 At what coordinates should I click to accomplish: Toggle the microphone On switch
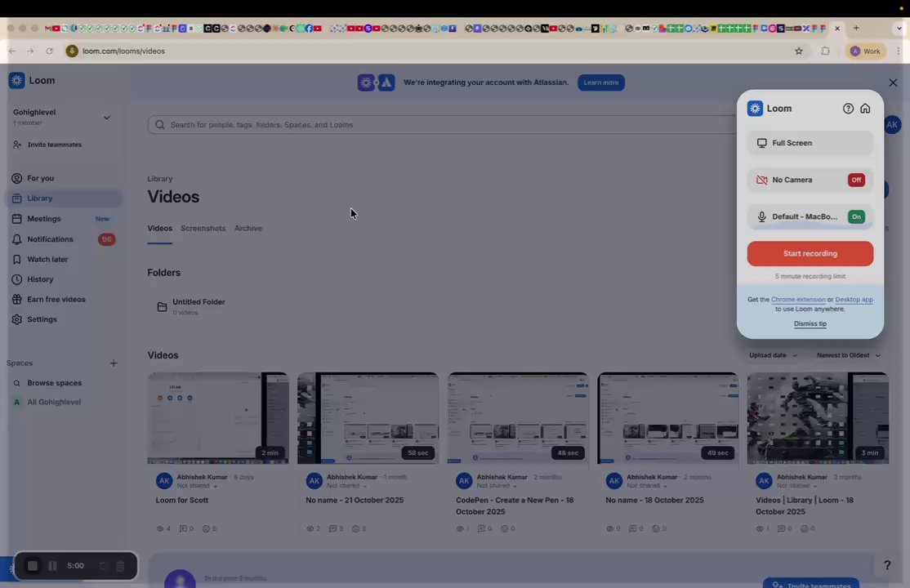point(856,216)
